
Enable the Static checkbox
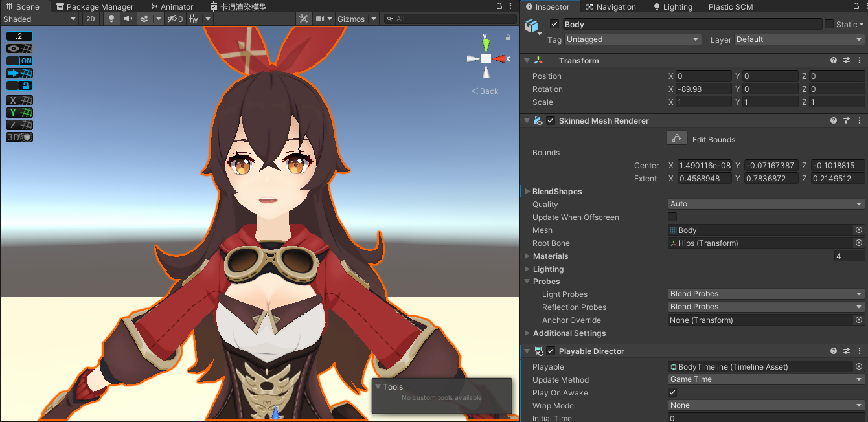click(x=829, y=24)
